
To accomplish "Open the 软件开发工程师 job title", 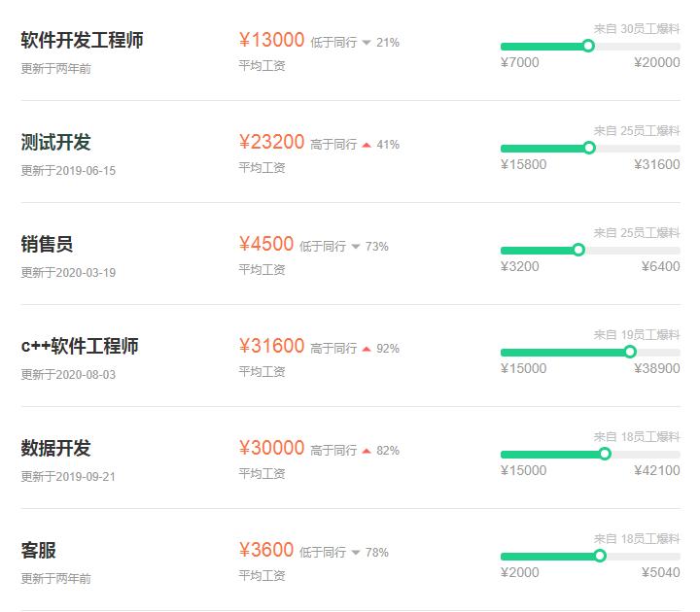I will pyautogui.click(x=83, y=41).
